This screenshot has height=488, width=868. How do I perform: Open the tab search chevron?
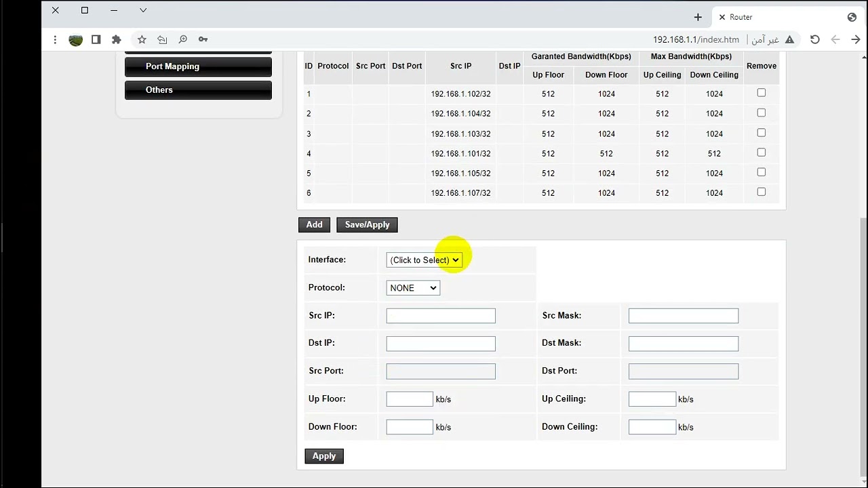pyautogui.click(x=143, y=10)
